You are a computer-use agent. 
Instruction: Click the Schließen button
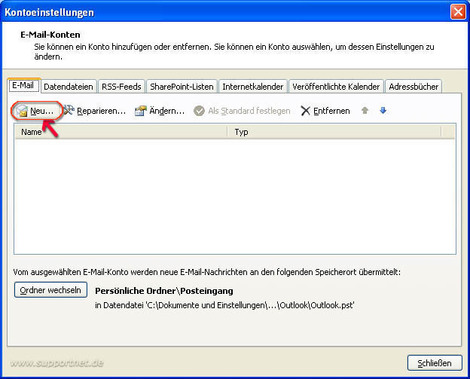435,363
